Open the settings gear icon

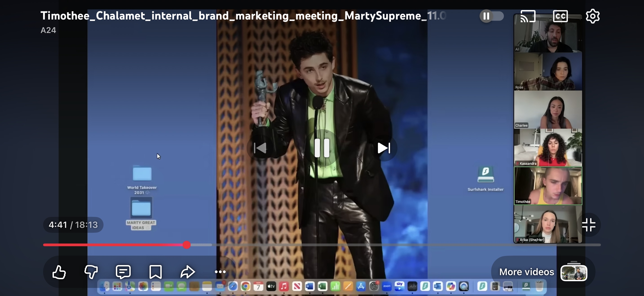(593, 16)
